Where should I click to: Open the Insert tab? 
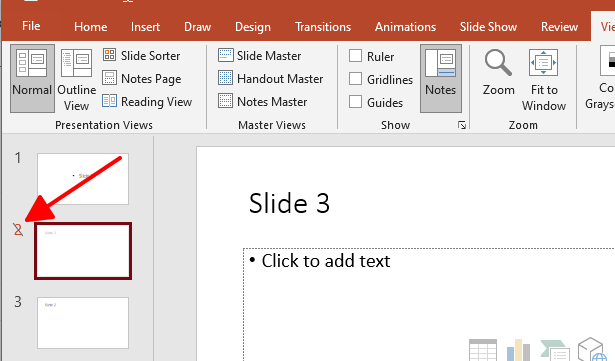(145, 27)
